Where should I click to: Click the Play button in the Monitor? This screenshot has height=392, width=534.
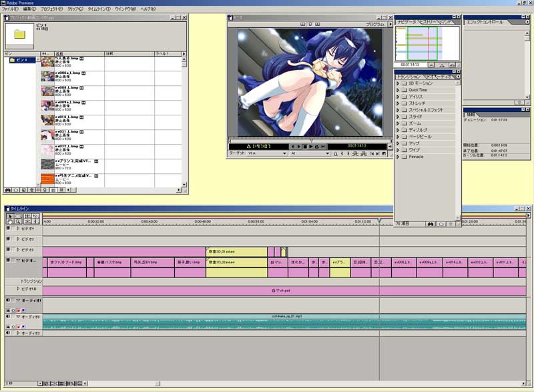coord(311,147)
